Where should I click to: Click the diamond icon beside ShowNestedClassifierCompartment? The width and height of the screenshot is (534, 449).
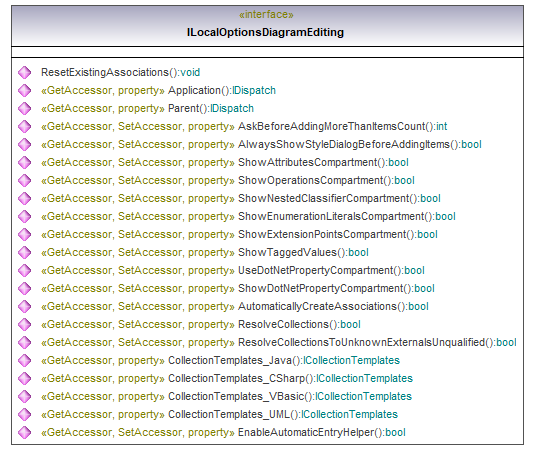(25, 198)
